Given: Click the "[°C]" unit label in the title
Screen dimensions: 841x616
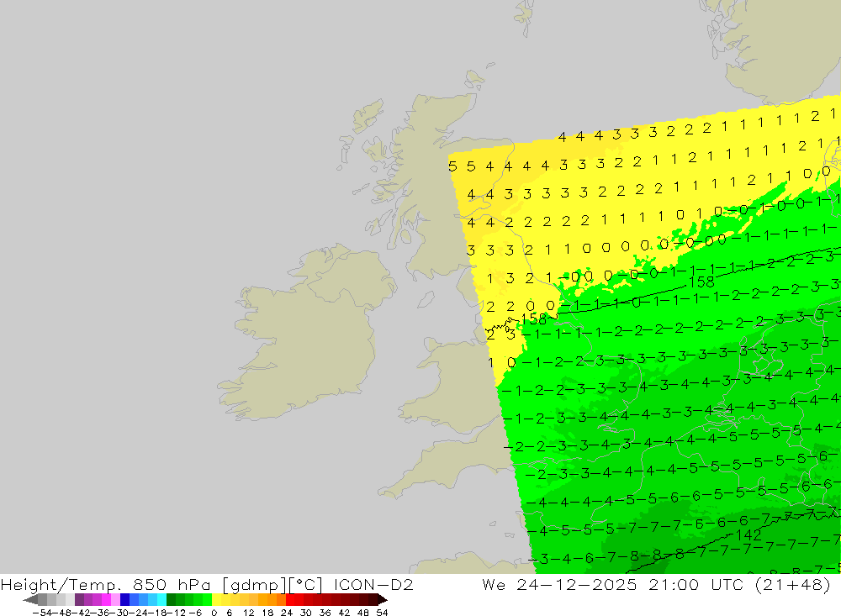Looking at the screenshot, I should click(306, 584).
